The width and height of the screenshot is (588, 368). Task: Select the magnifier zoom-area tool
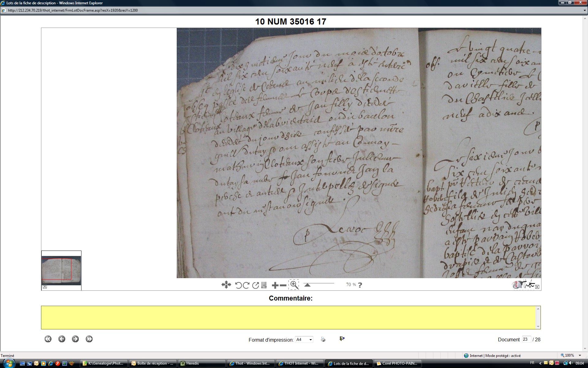pos(294,285)
